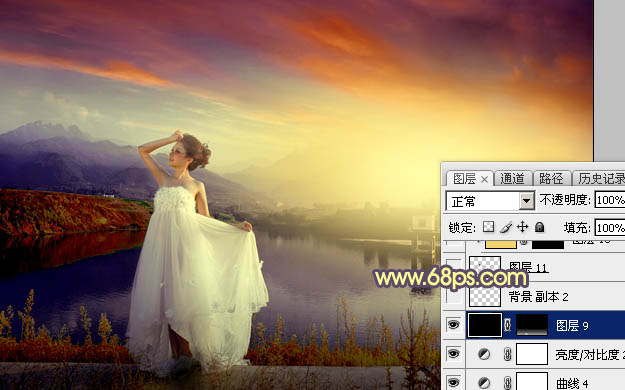625x390 pixels.
Task: Toggle lock transparent pixels icon
Action: [x=488, y=227]
